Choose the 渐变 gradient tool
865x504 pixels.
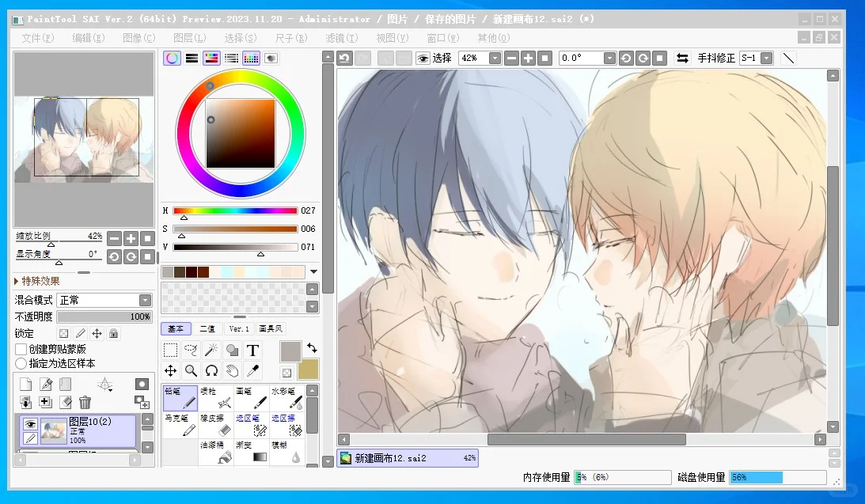pyautogui.click(x=252, y=452)
